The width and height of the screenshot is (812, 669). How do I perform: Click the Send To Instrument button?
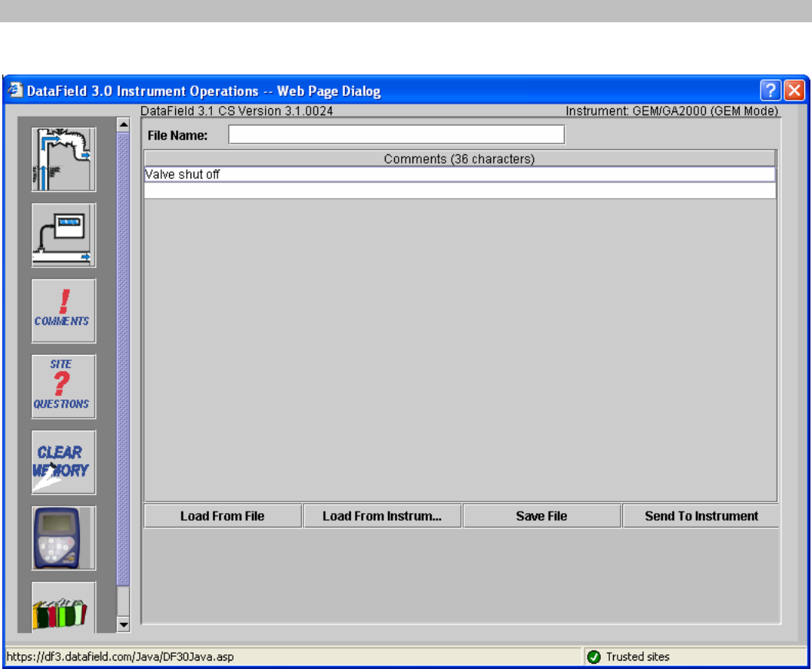701,515
